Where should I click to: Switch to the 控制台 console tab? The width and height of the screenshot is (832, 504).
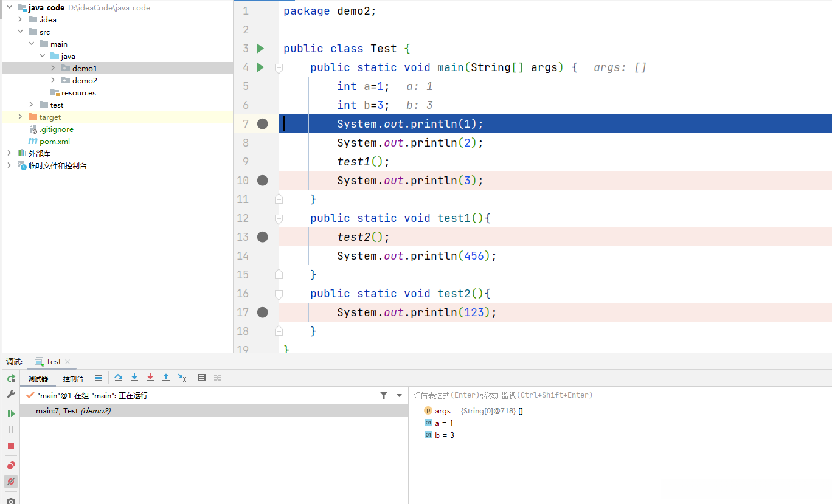73,379
